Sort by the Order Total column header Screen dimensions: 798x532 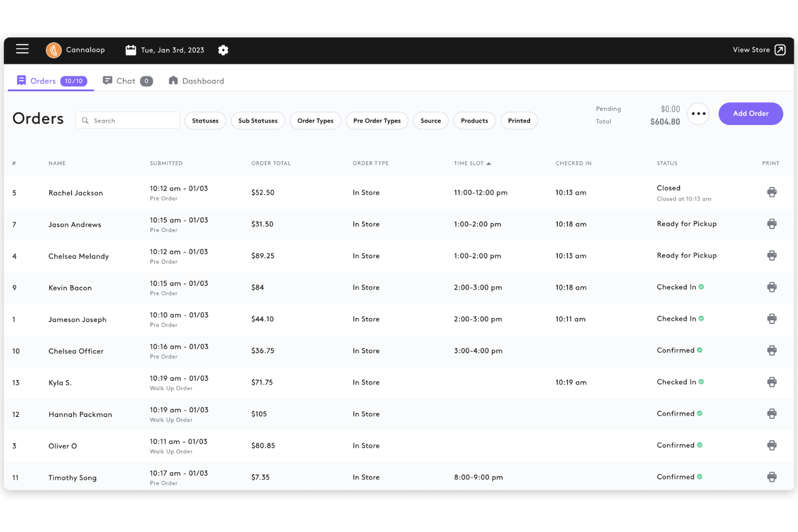tap(271, 163)
